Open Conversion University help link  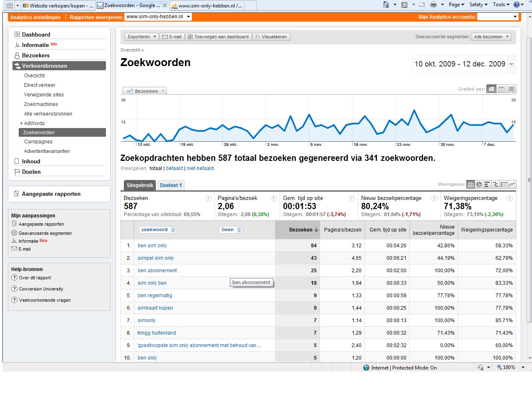point(41,289)
